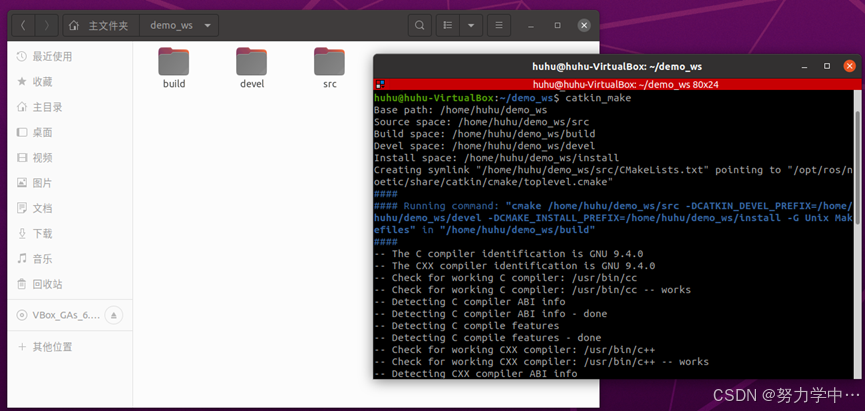Open demo_ws path dropdown
This screenshot has width=865, height=411.
[207, 25]
